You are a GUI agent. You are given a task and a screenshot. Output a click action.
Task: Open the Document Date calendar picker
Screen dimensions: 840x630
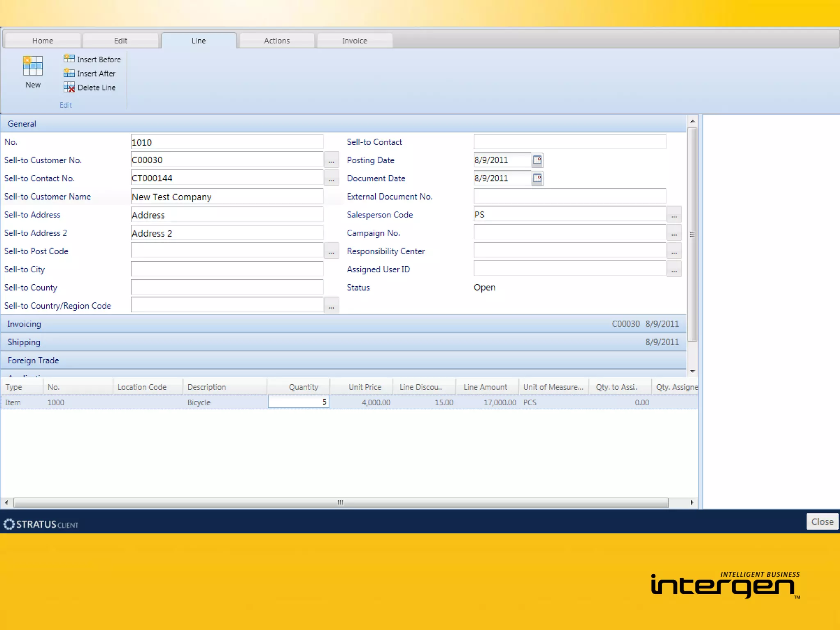[537, 178]
